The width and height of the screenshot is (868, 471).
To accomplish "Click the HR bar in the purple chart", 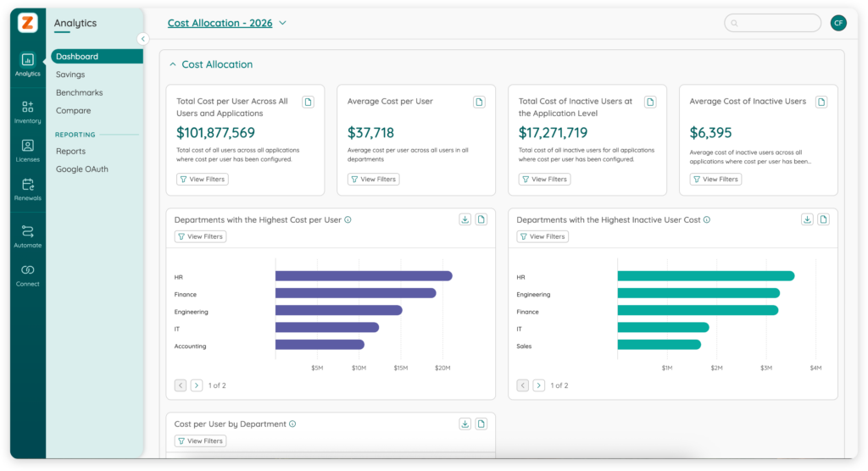I will click(x=363, y=276).
